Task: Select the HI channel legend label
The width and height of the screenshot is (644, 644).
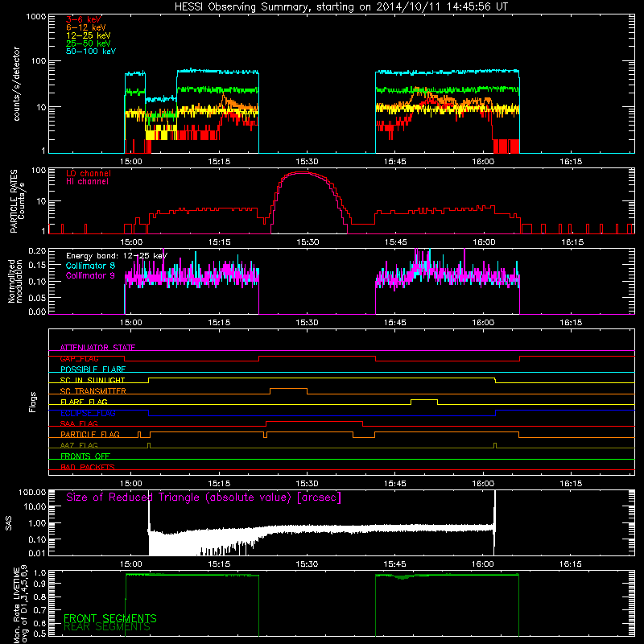Action: pyautogui.click(x=88, y=182)
